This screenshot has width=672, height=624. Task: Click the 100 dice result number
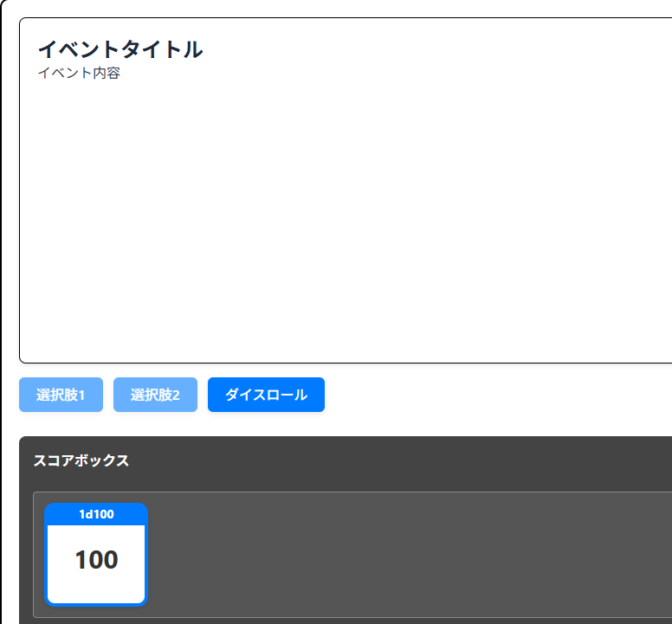coord(96,560)
